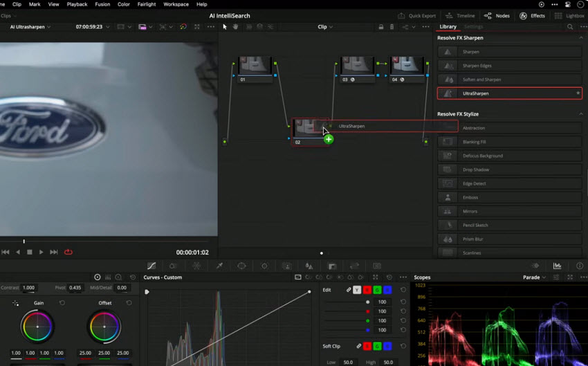Viewport: 588px width, 366px height.
Task: Toggle the Y luminance curve channel
Action: click(357, 290)
